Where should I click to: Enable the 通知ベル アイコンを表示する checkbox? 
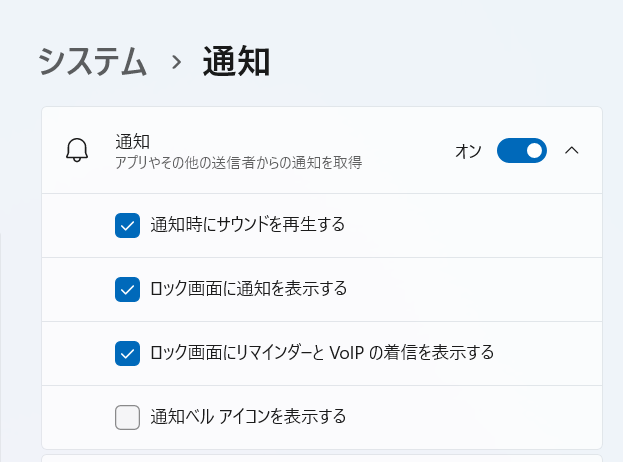[x=127, y=417]
